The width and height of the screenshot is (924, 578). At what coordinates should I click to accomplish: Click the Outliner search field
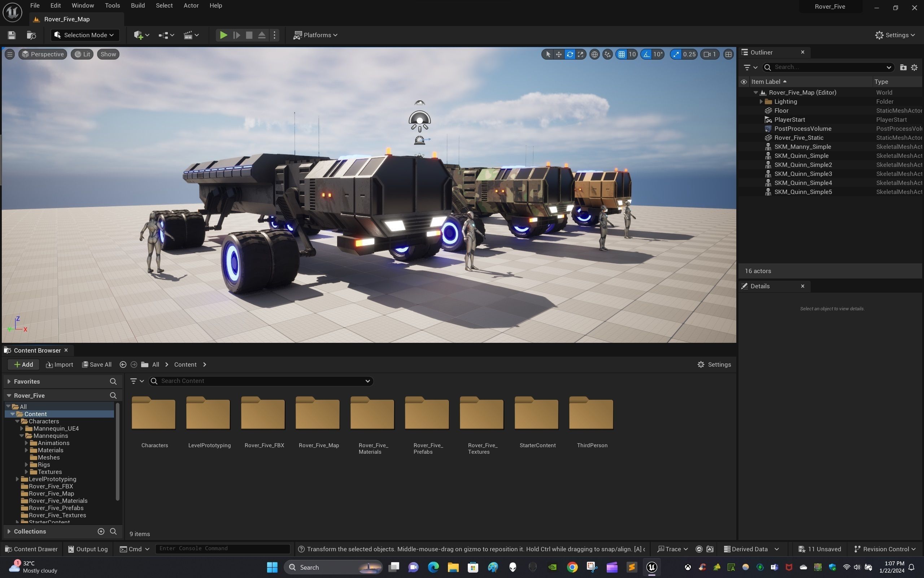click(828, 67)
